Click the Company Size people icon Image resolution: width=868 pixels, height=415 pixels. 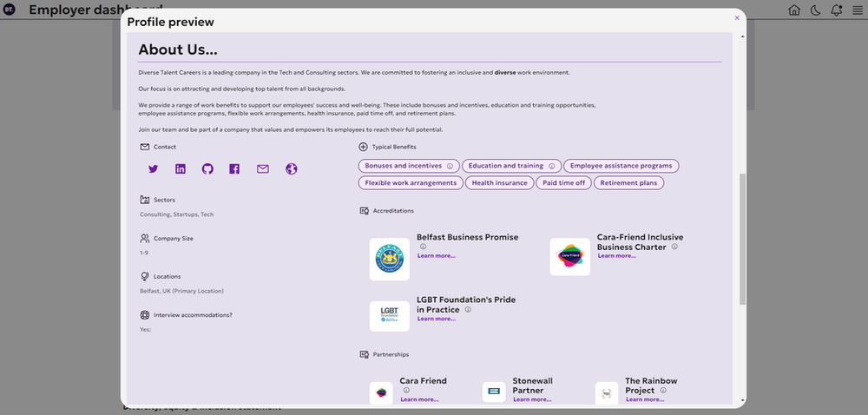coord(145,239)
